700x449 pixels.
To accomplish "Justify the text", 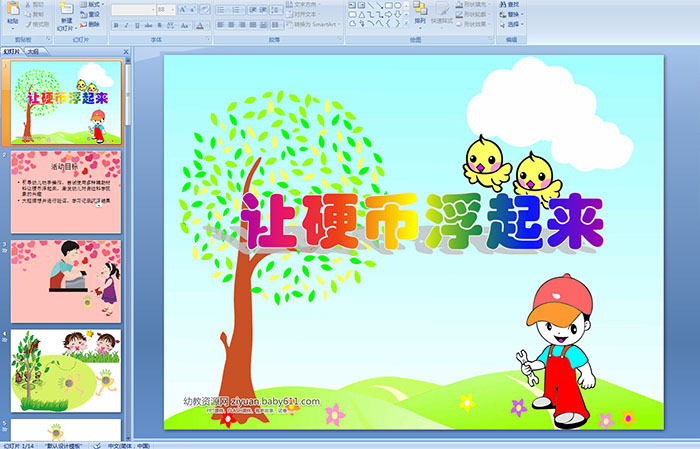I will click(253, 25).
